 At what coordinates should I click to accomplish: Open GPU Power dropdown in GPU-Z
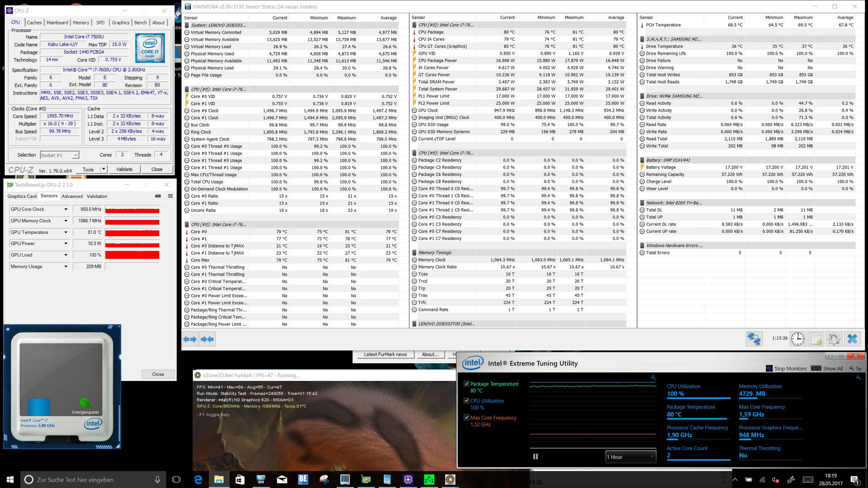66,244
